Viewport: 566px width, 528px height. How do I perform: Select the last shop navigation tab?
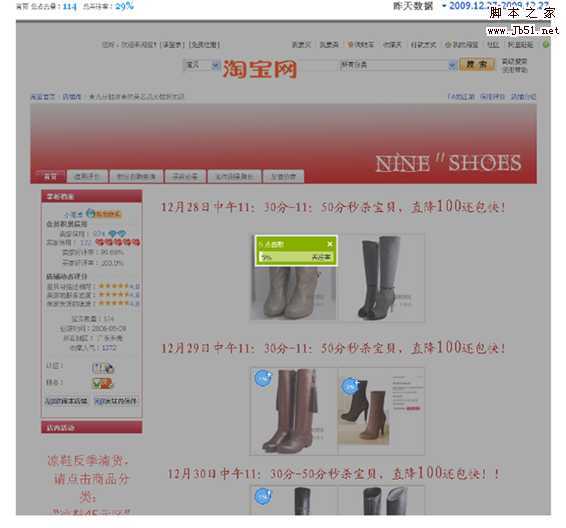tap(283, 176)
